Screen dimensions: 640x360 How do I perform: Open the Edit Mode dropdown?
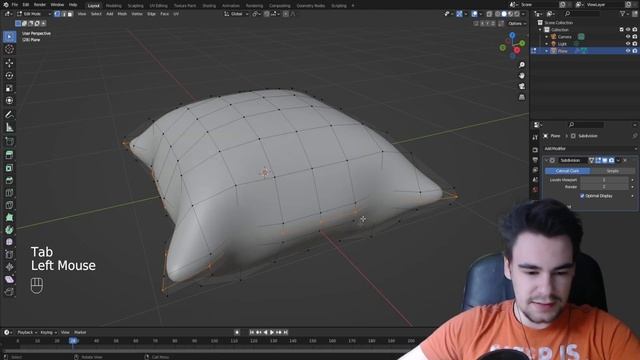[x=34, y=14]
